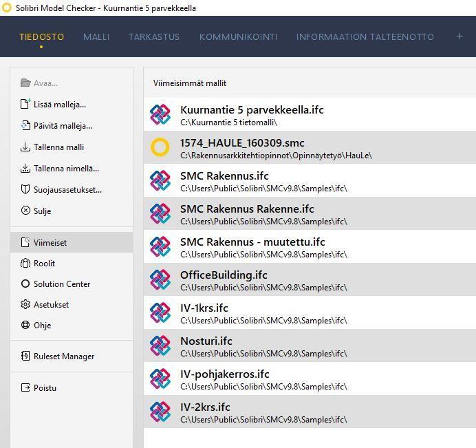Click IFC icon beside Nosturi.ifc
Screen dimensions: 476x448
click(160, 345)
